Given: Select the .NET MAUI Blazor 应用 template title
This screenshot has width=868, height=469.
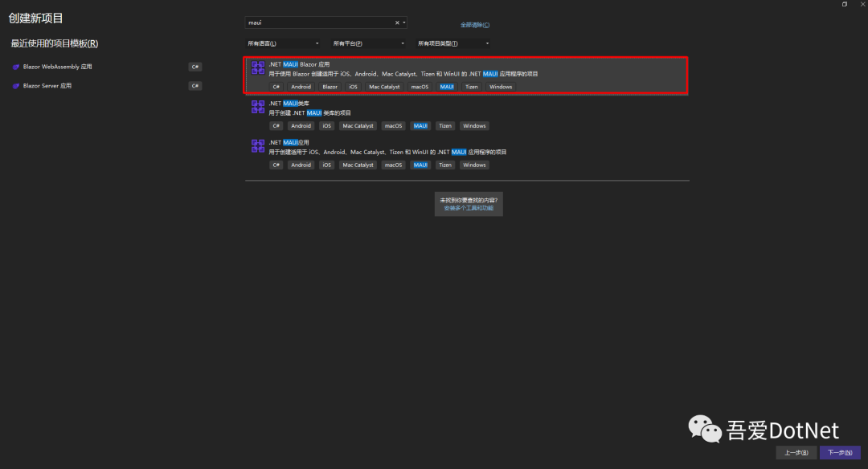Looking at the screenshot, I should 299,64.
